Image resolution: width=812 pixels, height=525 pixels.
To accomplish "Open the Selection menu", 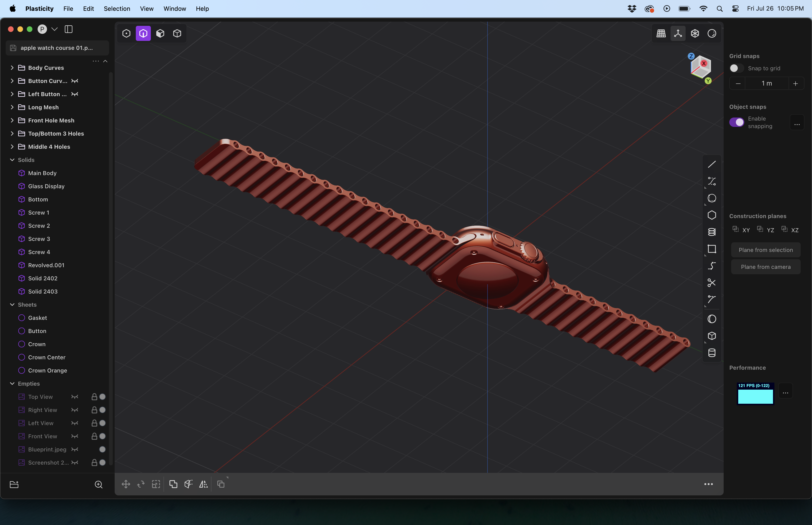I will [117, 8].
